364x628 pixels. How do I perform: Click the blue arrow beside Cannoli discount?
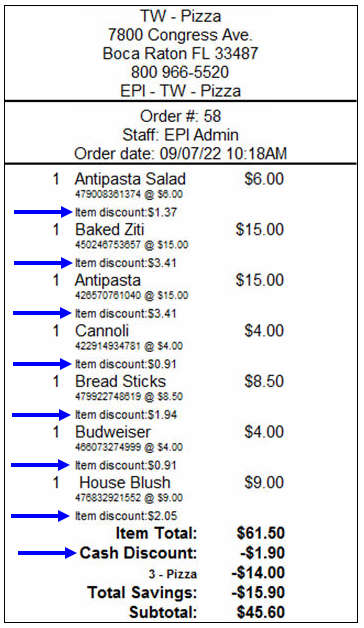point(42,364)
